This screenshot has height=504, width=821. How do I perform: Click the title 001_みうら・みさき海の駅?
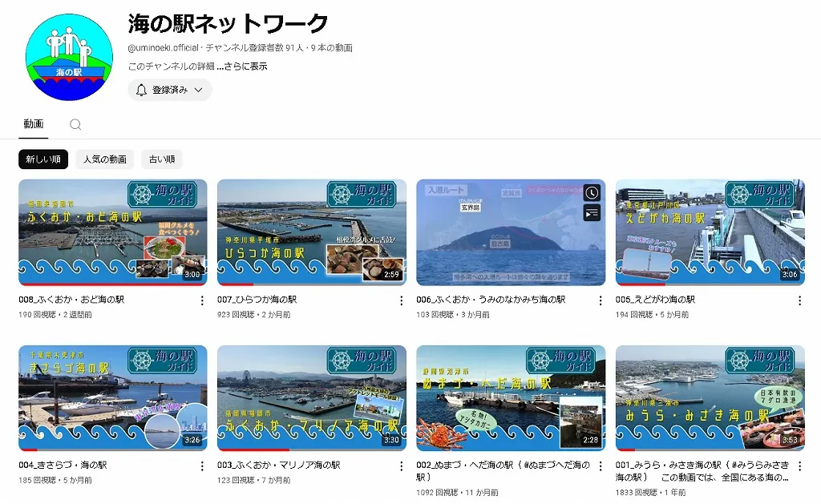click(702, 471)
